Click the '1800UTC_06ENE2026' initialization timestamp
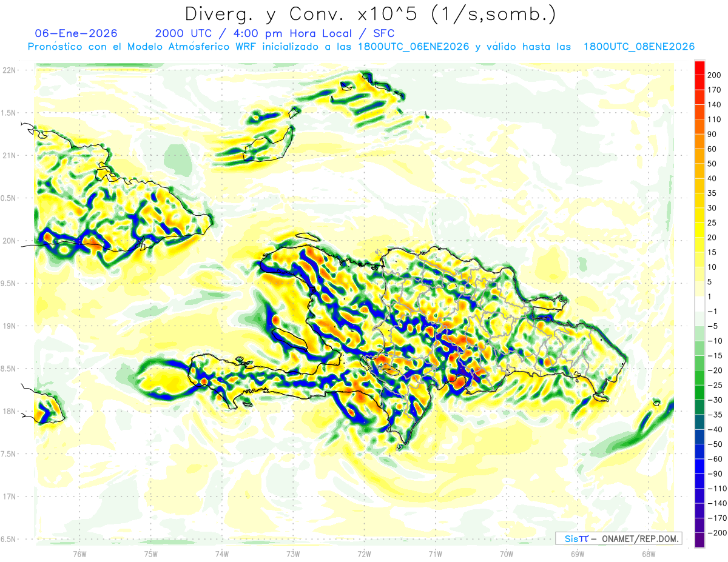The image size is (728, 562). point(413,47)
